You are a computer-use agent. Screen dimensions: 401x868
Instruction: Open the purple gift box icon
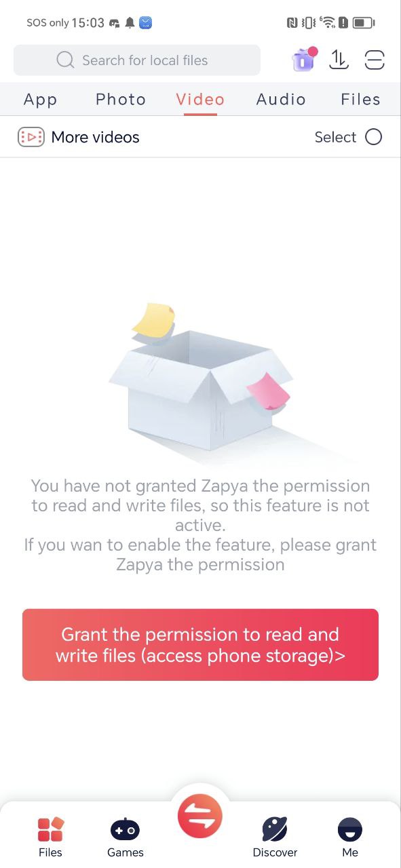tap(304, 60)
